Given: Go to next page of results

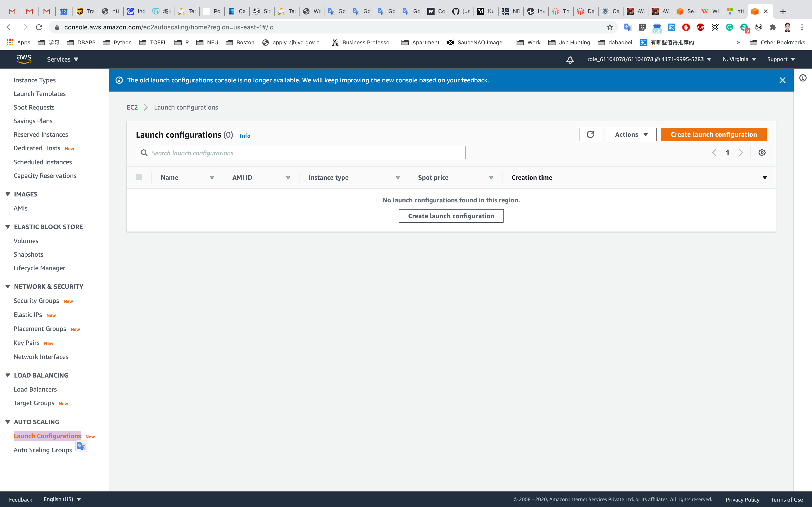Looking at the screenshot, I should point(741,153).
